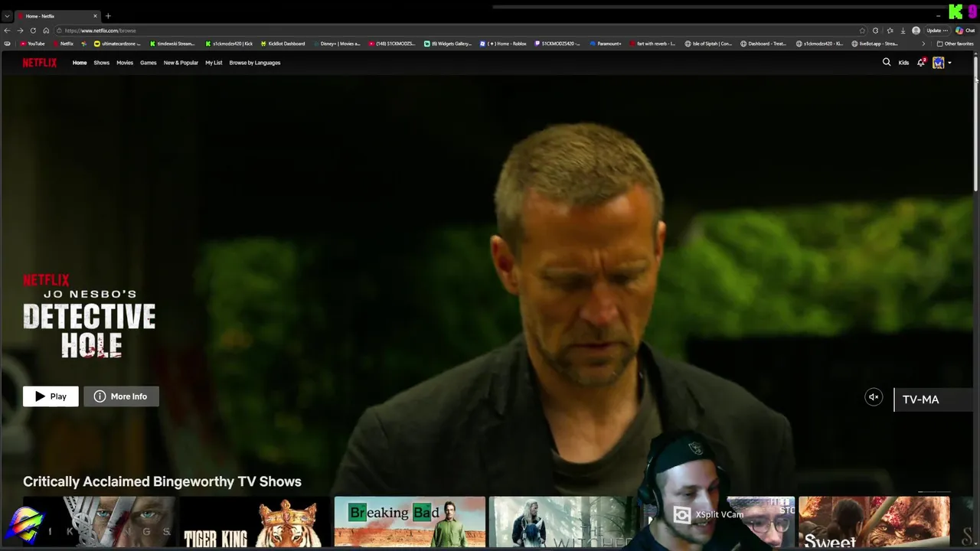
Task: Click the Dashboard - Treat bookmark
Action: point(764,44)
